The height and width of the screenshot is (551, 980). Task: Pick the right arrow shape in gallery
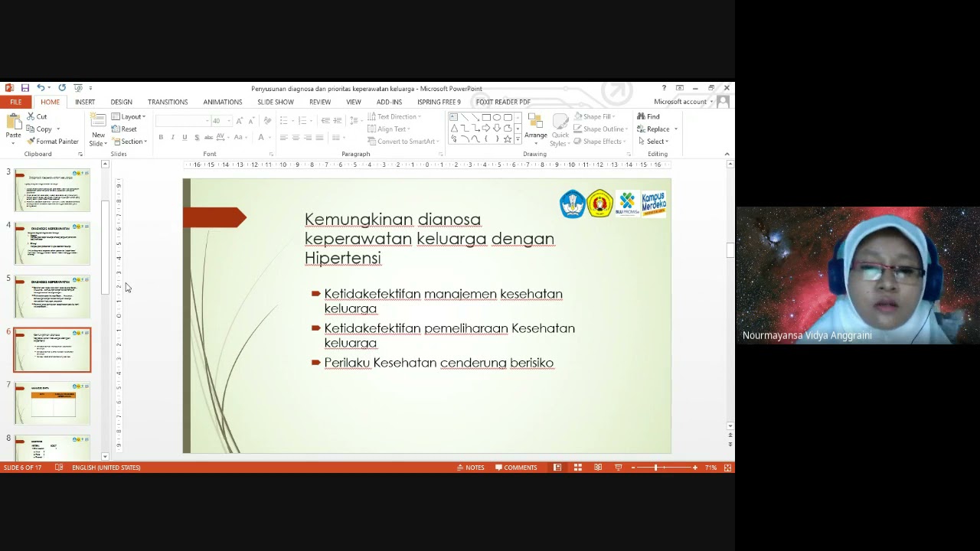(x=485, y=128)
